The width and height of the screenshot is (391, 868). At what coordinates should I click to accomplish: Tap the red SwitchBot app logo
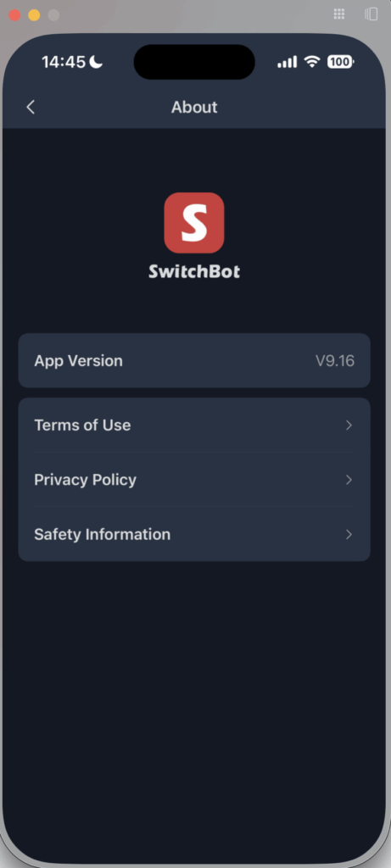click(x=194, y=223)
